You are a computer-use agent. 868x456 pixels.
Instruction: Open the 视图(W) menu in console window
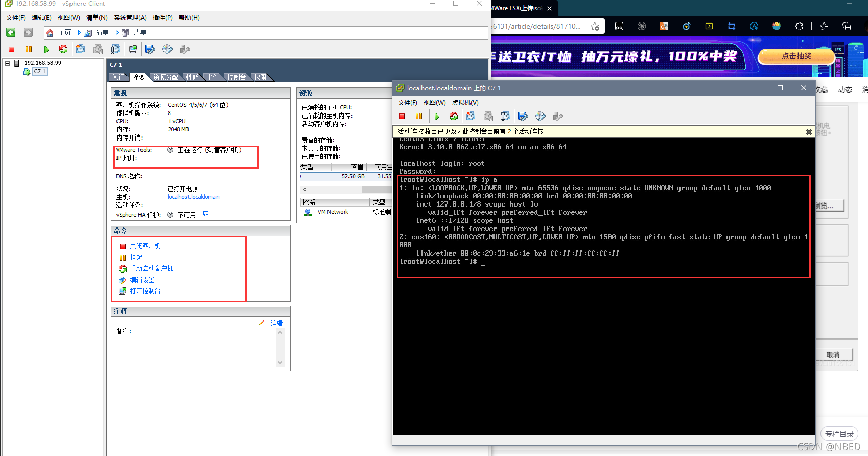[434, 103]
